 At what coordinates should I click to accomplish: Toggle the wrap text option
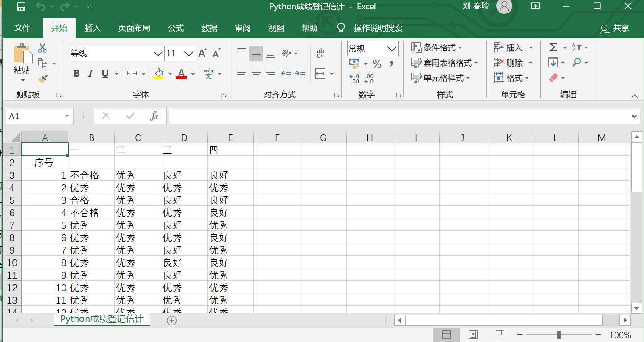click(320, 53)
